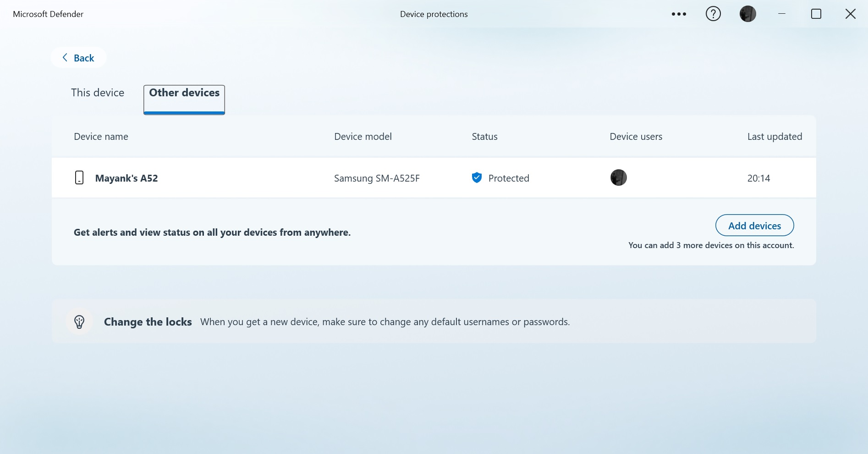868x454 pixels.
Task: Click the 'You can add 3 more devices' note
Action: [711, 245]
